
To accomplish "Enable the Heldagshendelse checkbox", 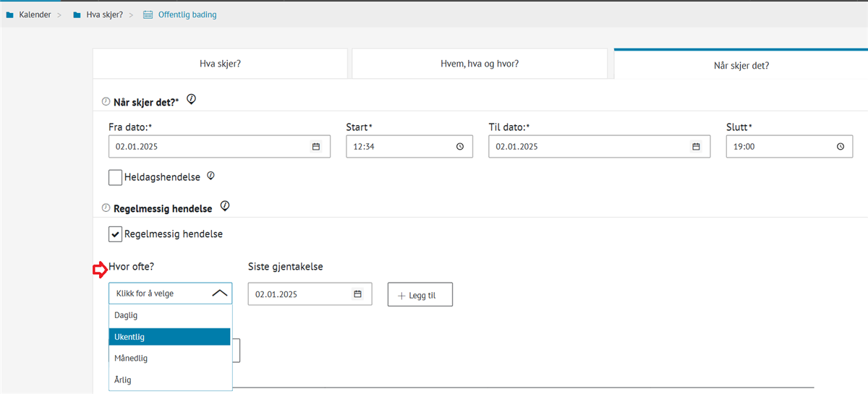I will pyautogui.click(x=115, y=177).
